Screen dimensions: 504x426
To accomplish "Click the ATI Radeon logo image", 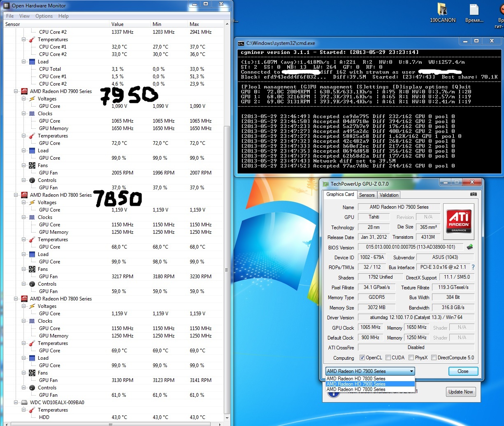I will (x=458, y=221).
